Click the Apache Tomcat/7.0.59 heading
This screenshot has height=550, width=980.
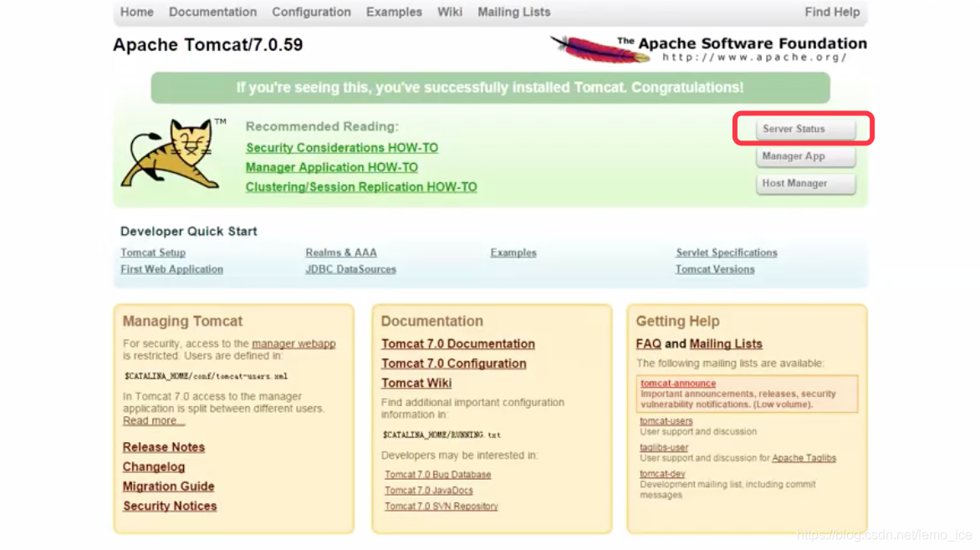click(208, 45)
